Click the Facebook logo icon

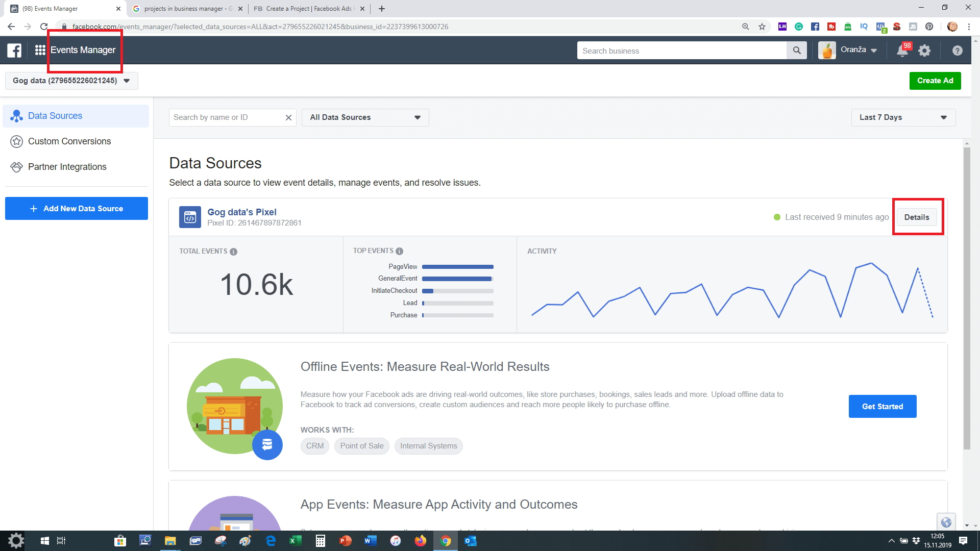[14, 50]
